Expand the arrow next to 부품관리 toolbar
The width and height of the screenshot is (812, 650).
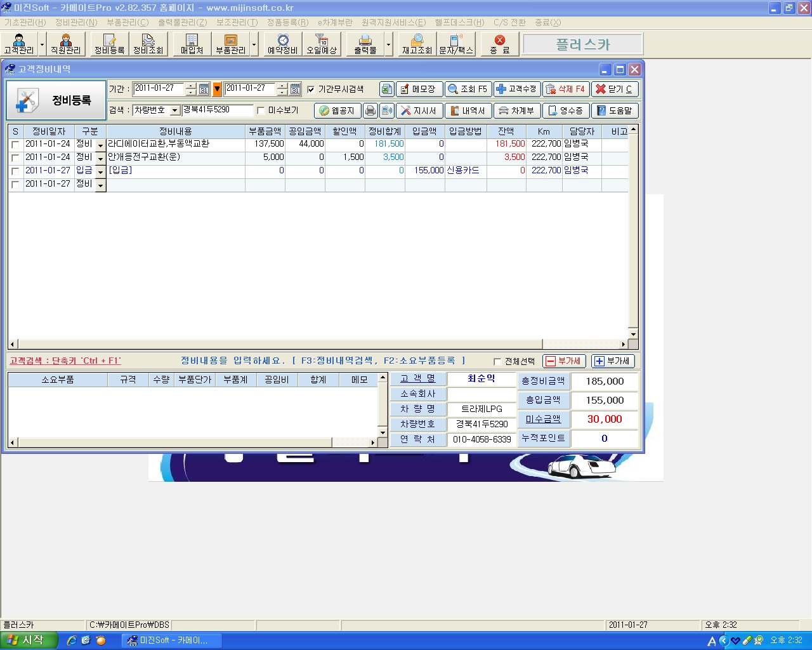click(254, 44)
